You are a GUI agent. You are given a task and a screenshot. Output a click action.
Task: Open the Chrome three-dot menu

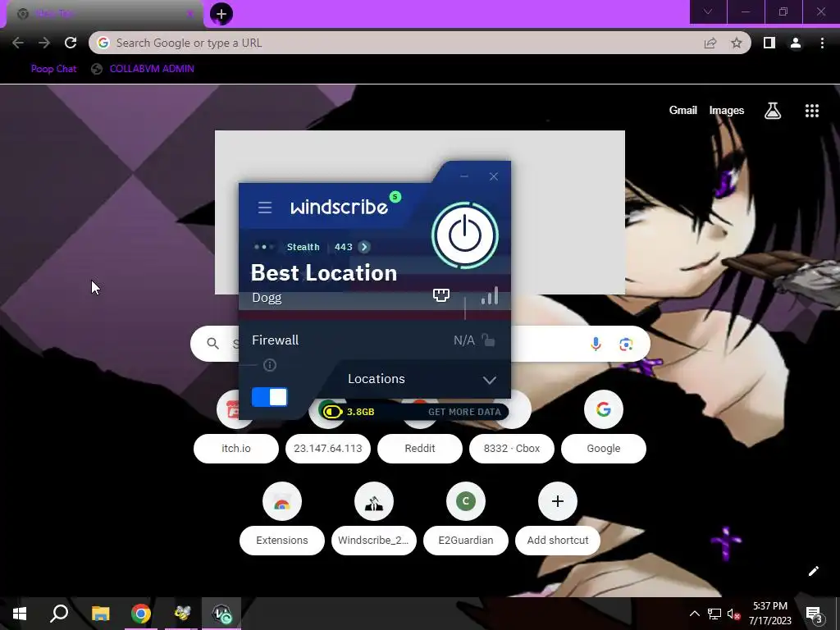click(822, 43)
